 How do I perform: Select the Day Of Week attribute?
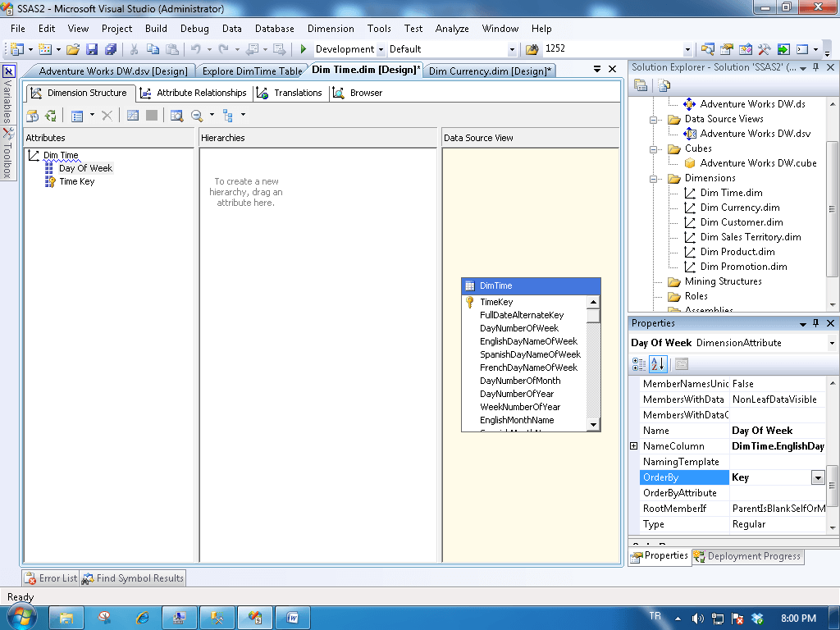pyautogui.click(x=85, y=168)
